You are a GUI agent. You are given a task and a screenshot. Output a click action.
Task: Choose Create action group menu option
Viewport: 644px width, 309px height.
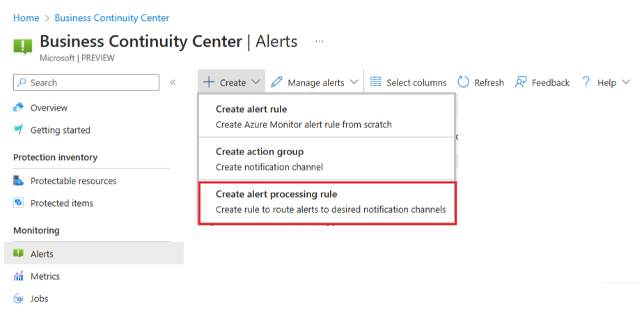coord(327,159)
